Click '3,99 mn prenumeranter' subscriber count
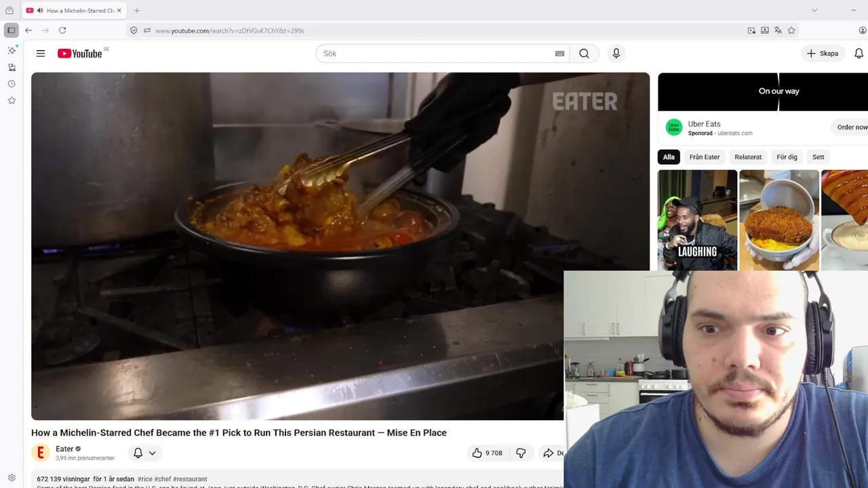Screen dimensions: 868x488 85,458
